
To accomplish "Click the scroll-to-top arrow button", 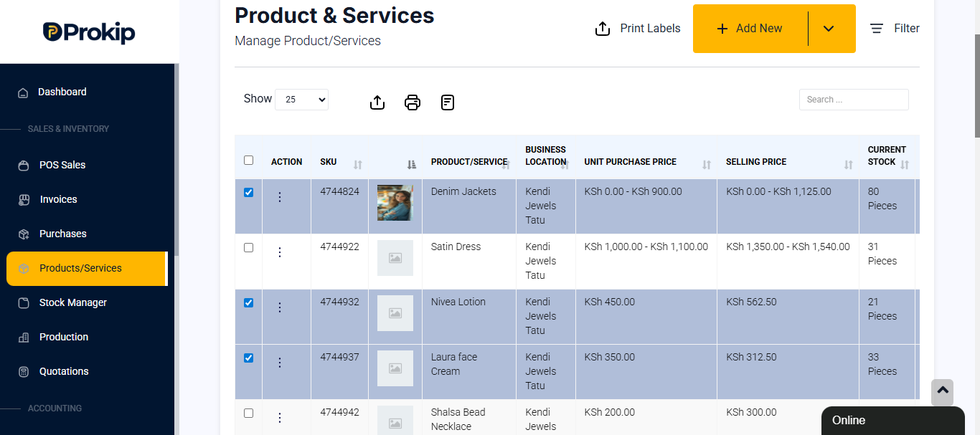I will (x=943, y=392).
